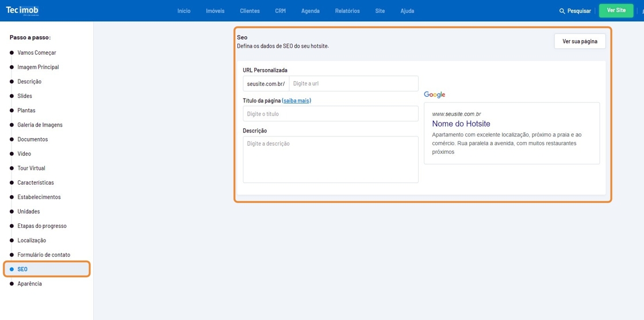Click into the Título da página input
This screenshot has height=320, width=644.
point(330,114)
